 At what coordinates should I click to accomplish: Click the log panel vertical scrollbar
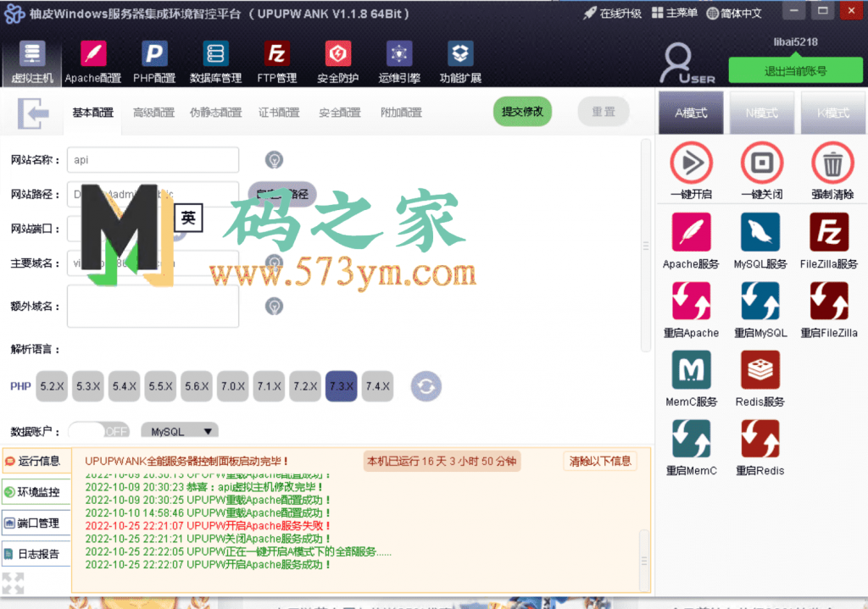[644, 560]
